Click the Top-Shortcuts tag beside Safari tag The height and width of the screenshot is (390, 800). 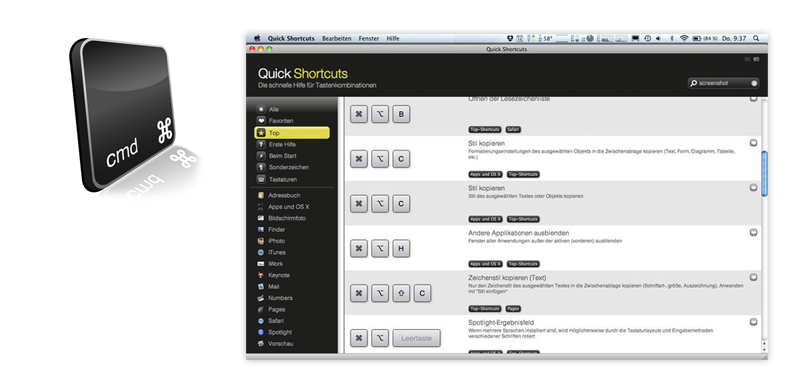tap(485, 130)
